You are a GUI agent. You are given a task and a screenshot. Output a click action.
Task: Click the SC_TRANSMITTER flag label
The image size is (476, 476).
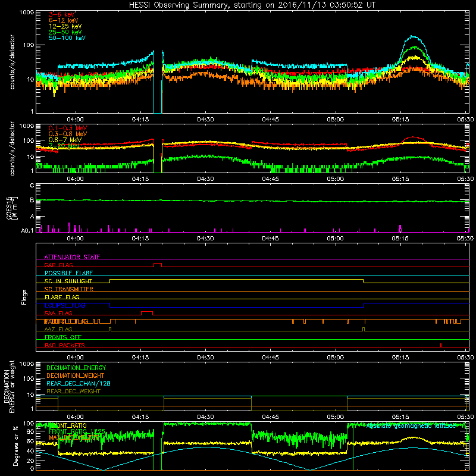68,289
